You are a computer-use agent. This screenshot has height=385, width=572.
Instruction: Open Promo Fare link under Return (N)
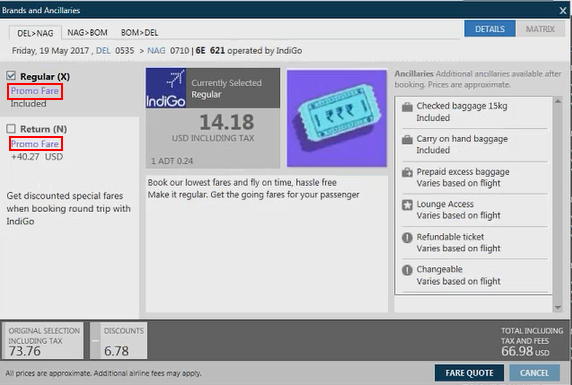click(35, 144)
